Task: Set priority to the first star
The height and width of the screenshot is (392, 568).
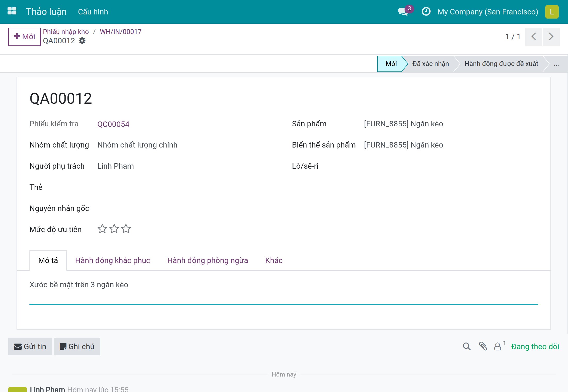Action: point(102,229)
